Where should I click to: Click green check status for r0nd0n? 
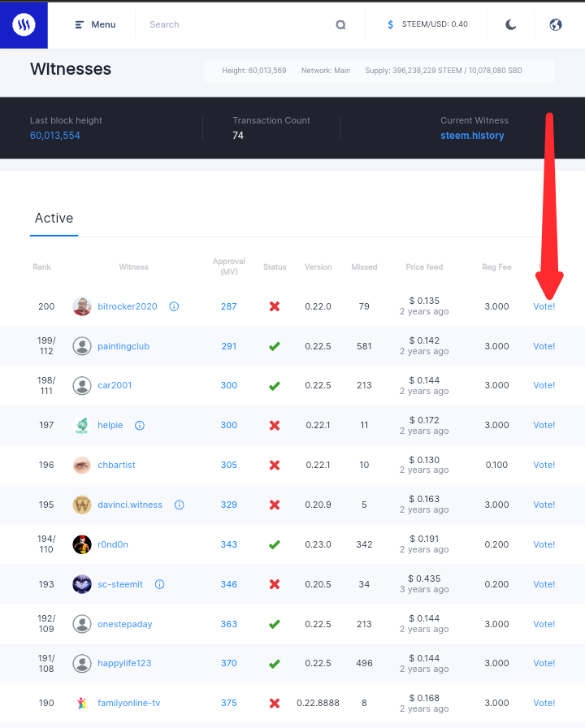coord(275,544)
